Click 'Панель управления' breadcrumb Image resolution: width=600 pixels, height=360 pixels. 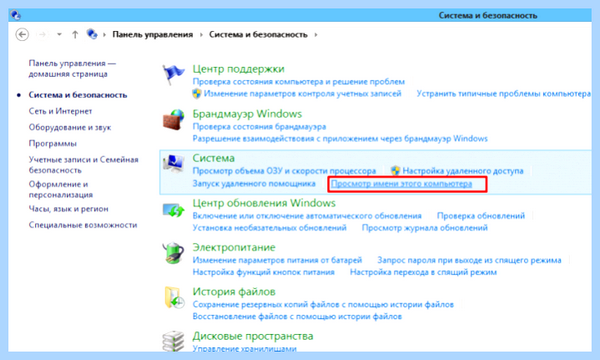pyautogui.click(x=152, y=34)
